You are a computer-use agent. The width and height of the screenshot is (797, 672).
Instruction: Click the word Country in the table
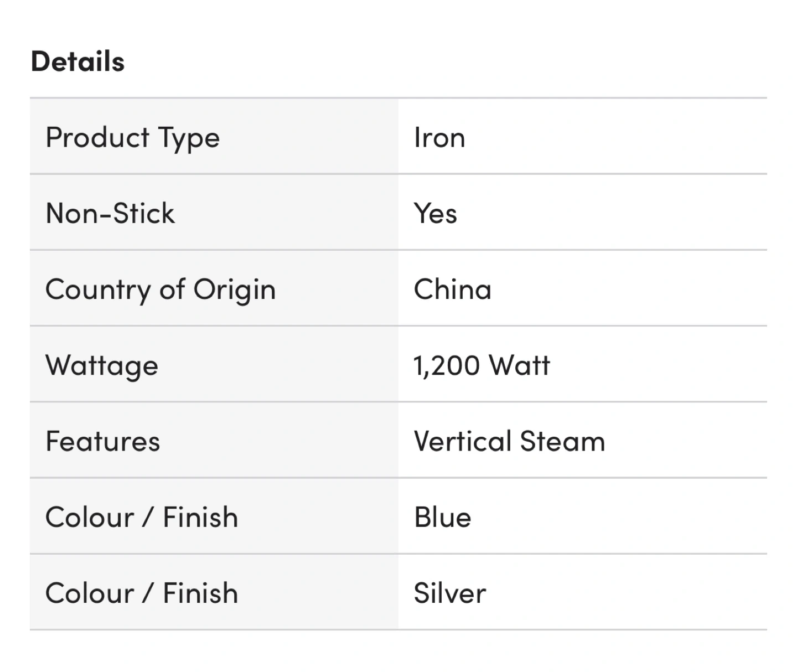[x=97, y=290]
